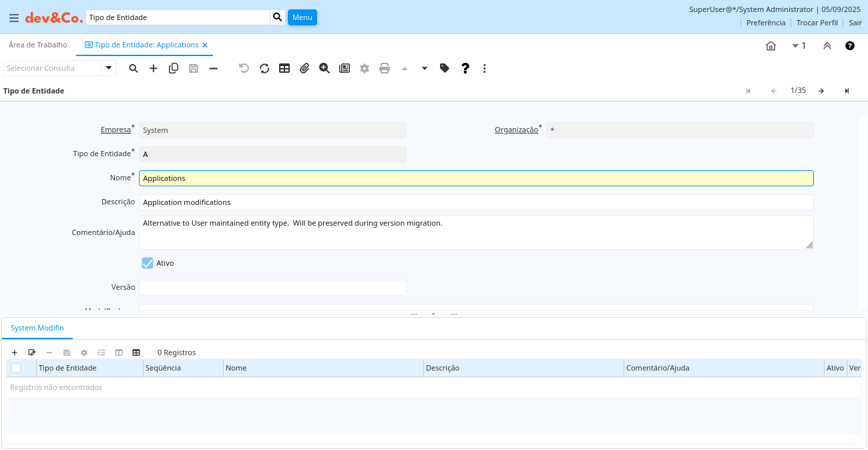The width and height of the screenshot is (868, 450).
Task: Open the Selecionar Consulta dropdown
Action: tap(109, 68)
